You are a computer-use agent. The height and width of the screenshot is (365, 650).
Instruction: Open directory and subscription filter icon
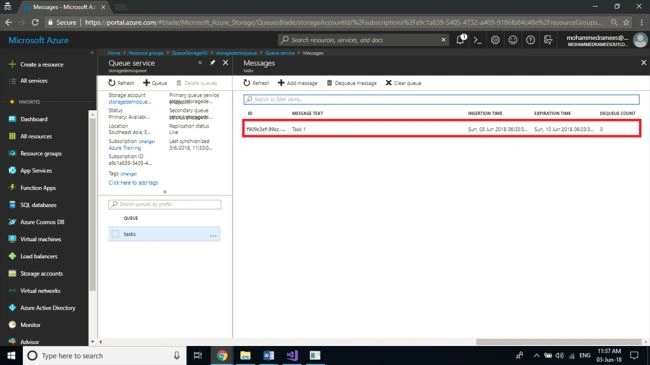coord(548,40)
